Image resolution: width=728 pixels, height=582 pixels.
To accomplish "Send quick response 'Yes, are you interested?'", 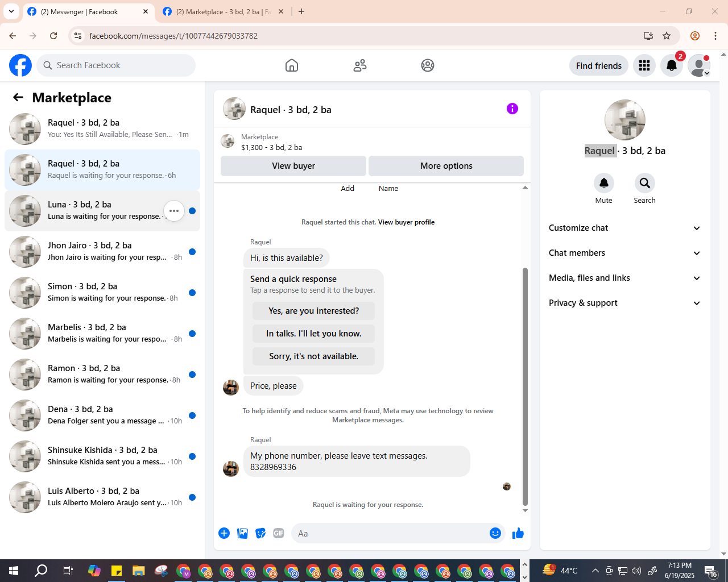I will click(313, 311).
